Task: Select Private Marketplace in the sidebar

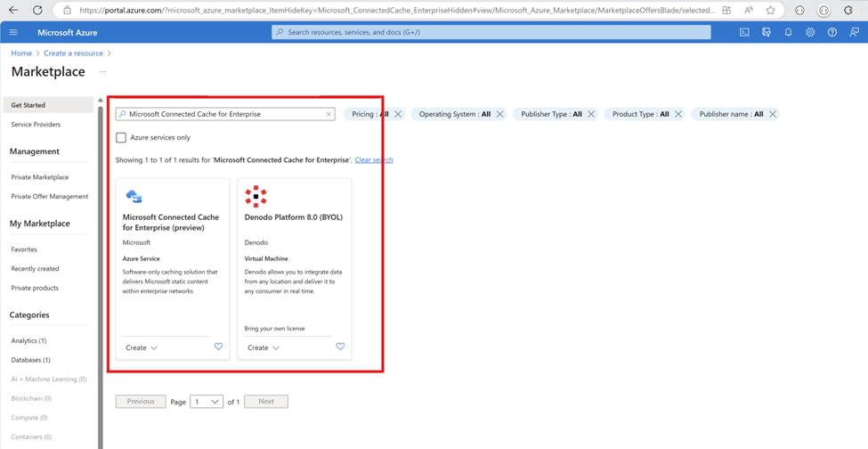Action: (39, 177)
